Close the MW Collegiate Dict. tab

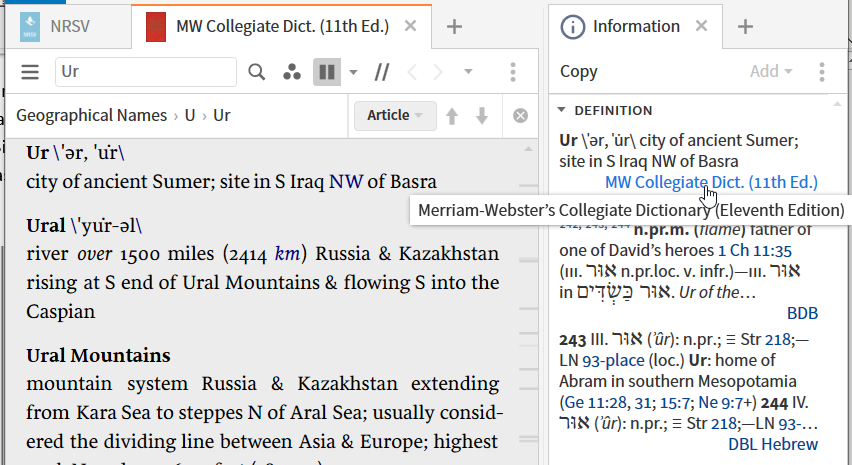pos(411,26)
